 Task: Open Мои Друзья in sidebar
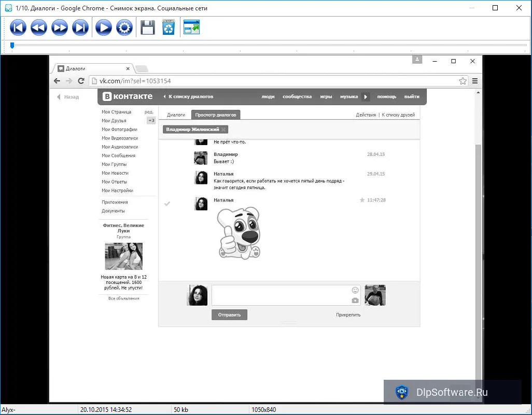114,121
